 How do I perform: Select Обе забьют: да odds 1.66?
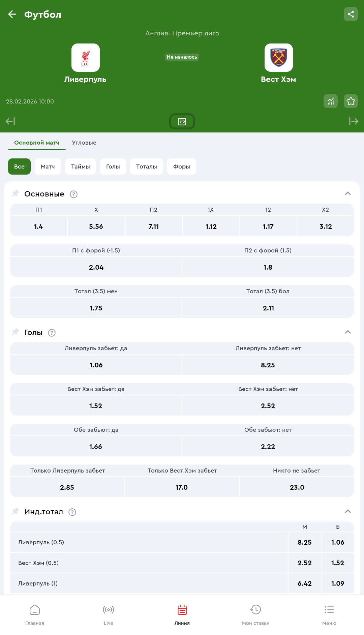96,447
